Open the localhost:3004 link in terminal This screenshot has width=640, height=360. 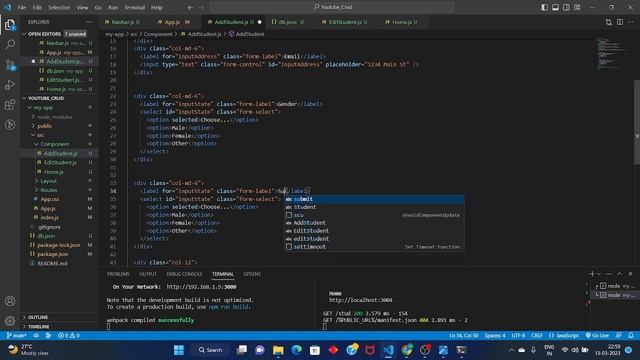click(360, 300)
